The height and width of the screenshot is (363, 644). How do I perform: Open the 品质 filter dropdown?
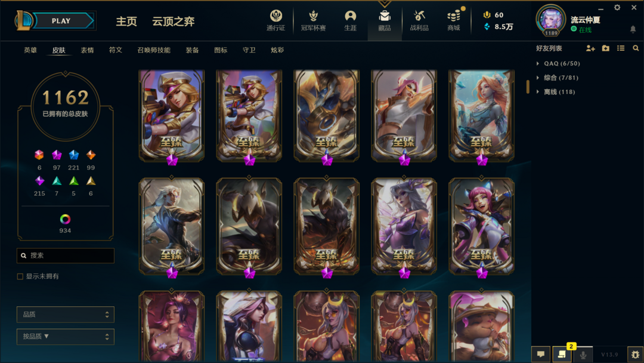coord(66,315)
